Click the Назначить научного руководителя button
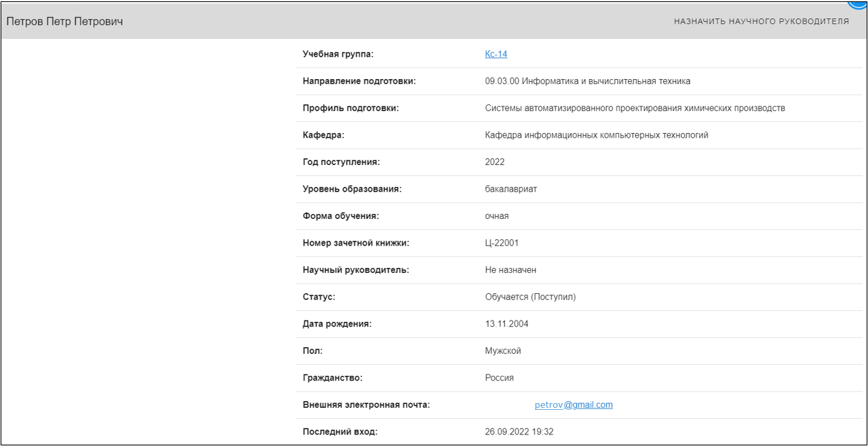This screenshot has width=868, height=446. [761, 22]
